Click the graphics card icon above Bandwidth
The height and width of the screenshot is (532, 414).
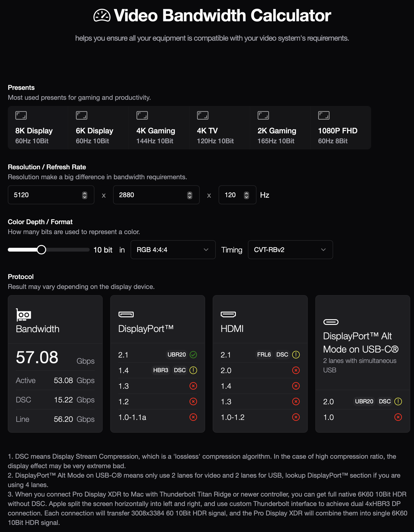pyautogui.click(x=23, y=315)
